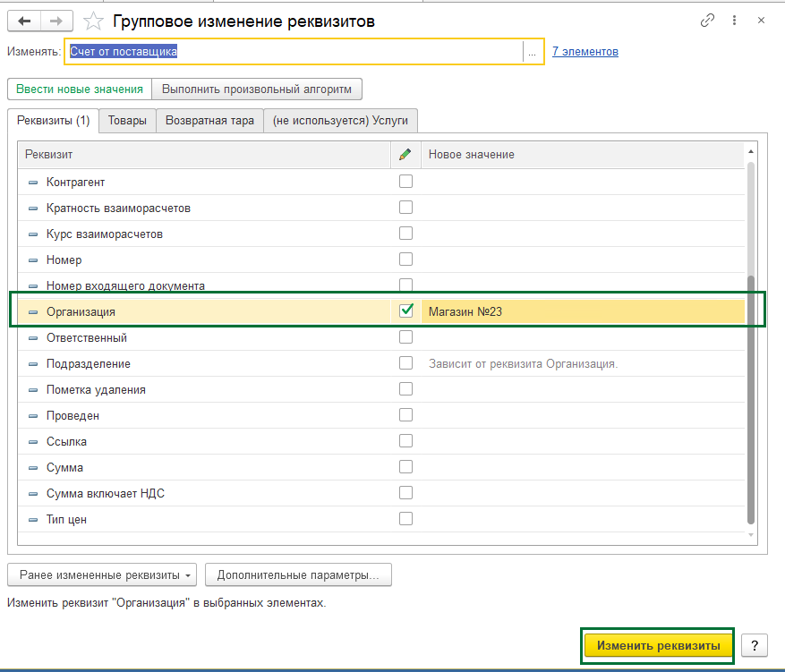Select the Контрагент row text

pos(75,183)
